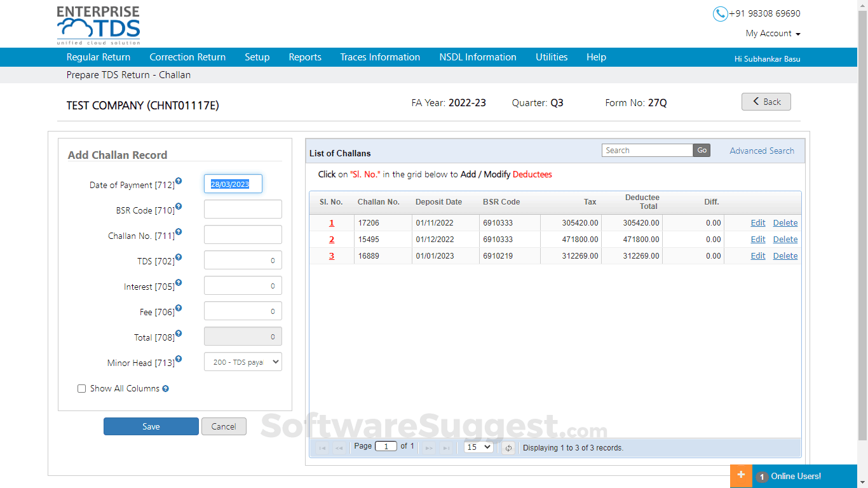Select the Traces Information menu
The image size is (868, 488).
380,57
